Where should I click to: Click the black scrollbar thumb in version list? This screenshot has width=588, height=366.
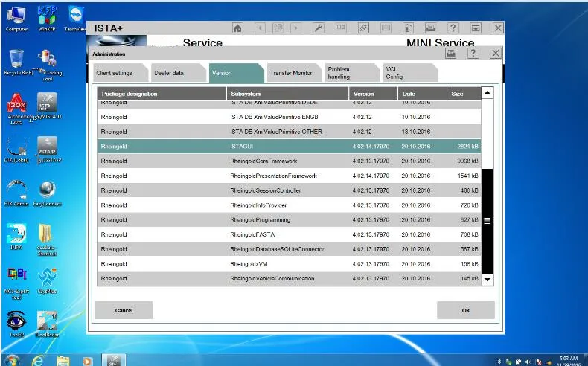coord(487,221)
